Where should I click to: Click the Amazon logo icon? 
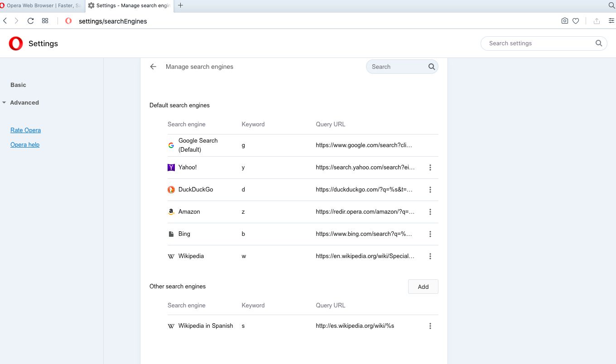(171, 212)
